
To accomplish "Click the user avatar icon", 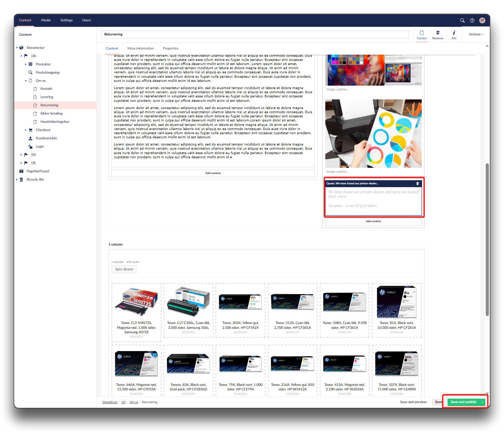I will pos(482,20).
